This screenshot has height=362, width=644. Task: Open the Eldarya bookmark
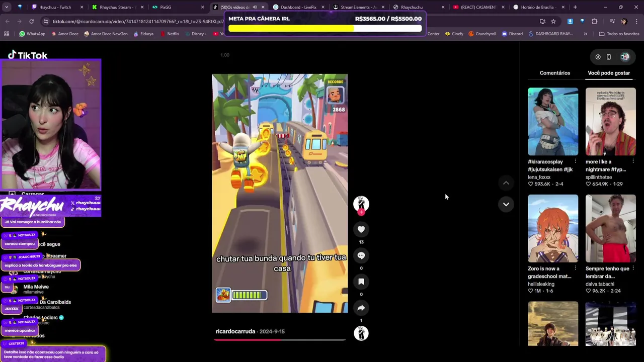click(x=143, y=34)
